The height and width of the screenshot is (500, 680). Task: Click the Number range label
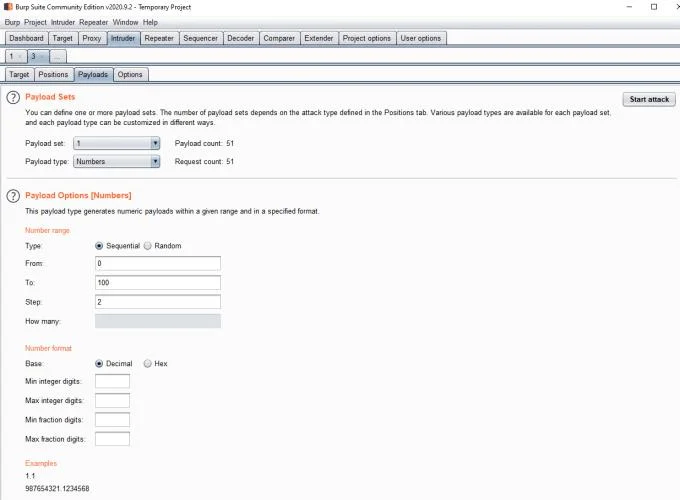[47, 230]
